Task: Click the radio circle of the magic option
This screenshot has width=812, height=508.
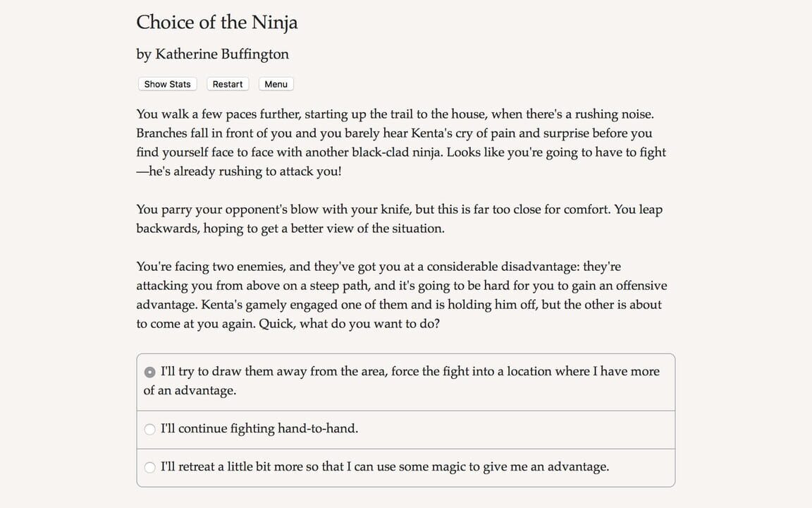Action: [149, 467]
